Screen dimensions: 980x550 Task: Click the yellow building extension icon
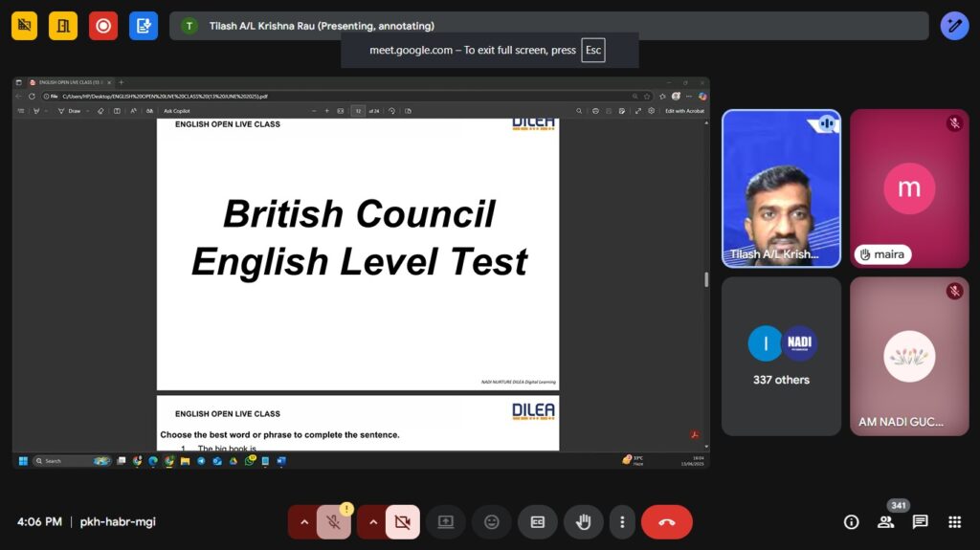point(63,26)
